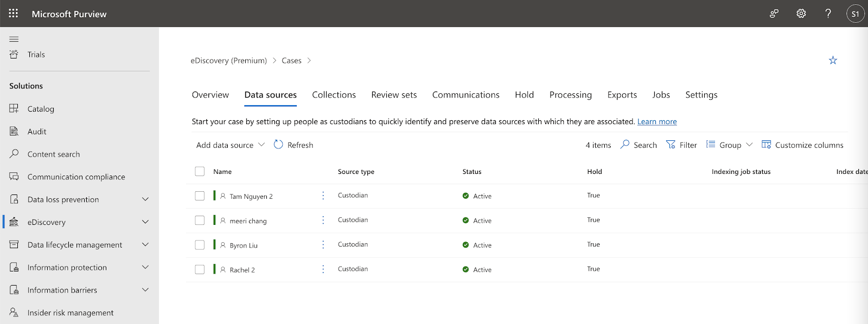
Task: Click the Catalog icon in sidebar
Action: pyautogui.click(x=14, y=108)
